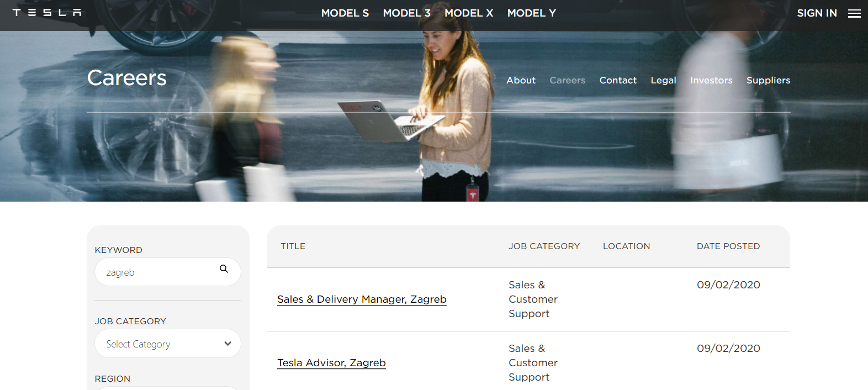
Task: Click the REGION filter label
Action: 113,379
